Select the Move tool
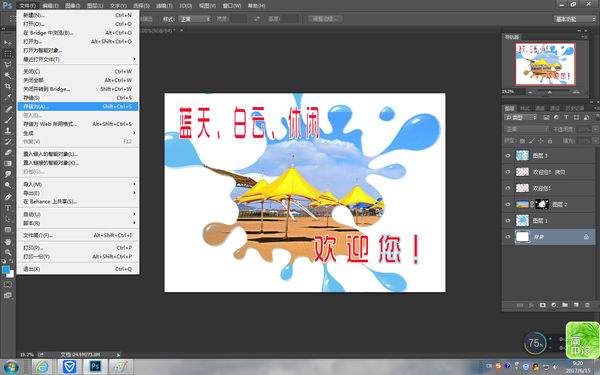The image size is (600, 375). tap(8, 42)
